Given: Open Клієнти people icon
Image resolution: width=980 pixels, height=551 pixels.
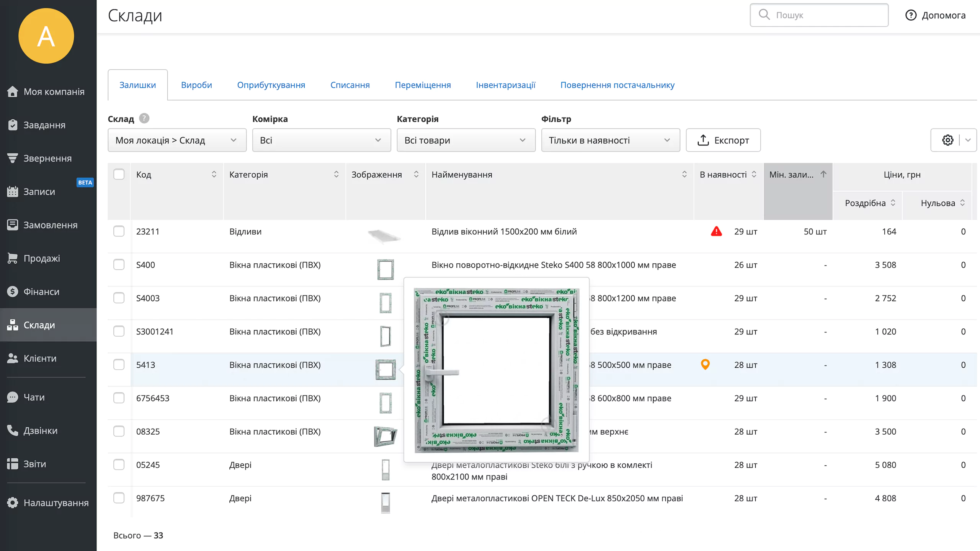Looking at the screenshot, I should click(13, 358).
